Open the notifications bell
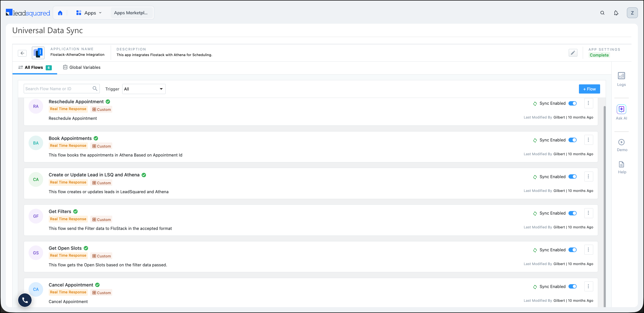Image resolution: width=644 pixels, height=313 pixels. pos(616,13)
